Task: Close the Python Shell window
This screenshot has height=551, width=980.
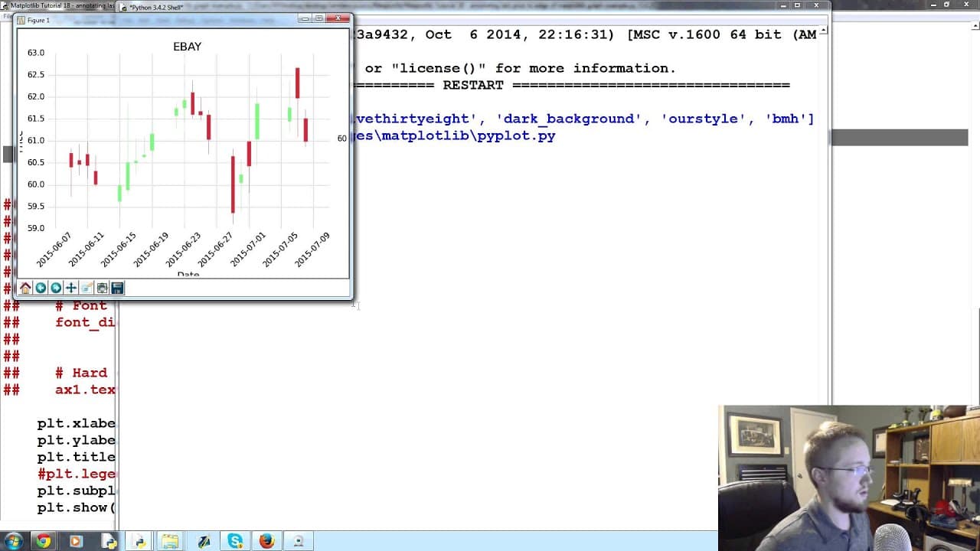Action: tap(817, 5)
